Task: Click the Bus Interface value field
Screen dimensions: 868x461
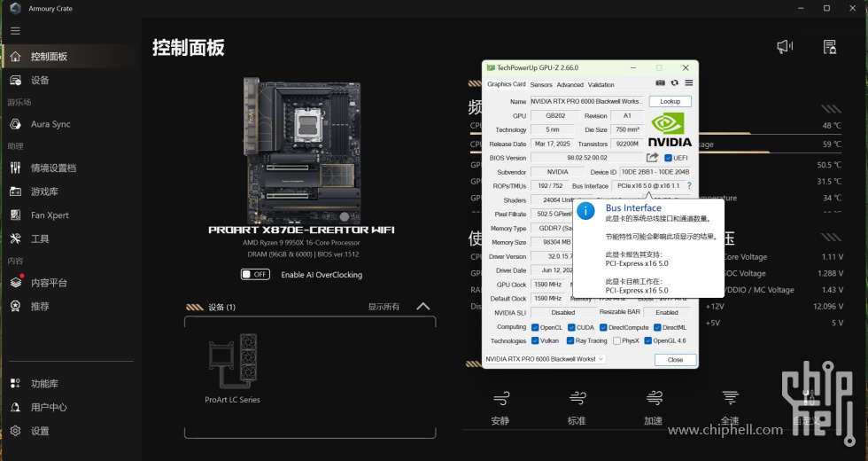Action: [648, 186]
